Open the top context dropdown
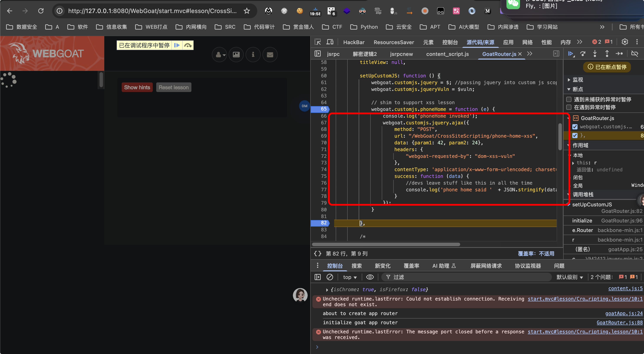The height and width of the screenshot is (354, 644). tap(350, 277)
